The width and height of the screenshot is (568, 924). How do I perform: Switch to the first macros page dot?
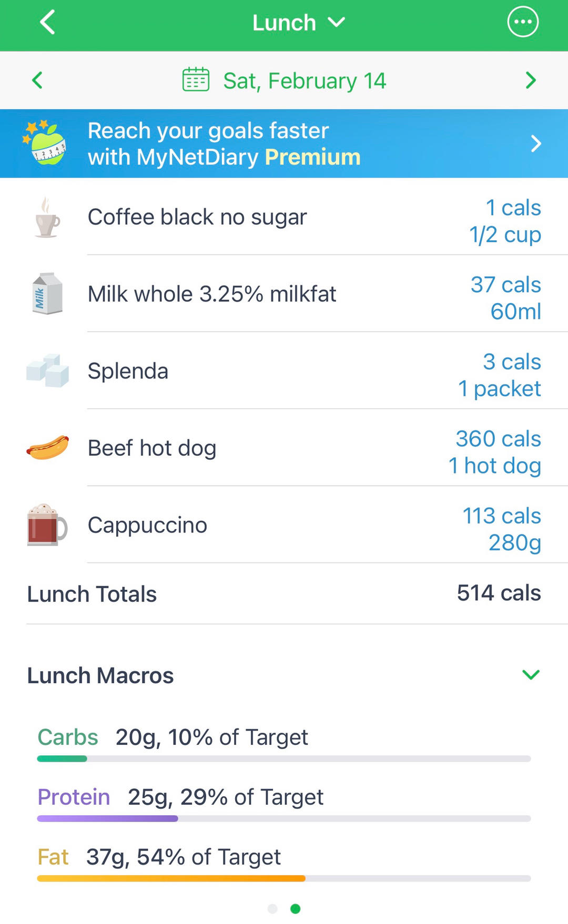tap(272, 909)
